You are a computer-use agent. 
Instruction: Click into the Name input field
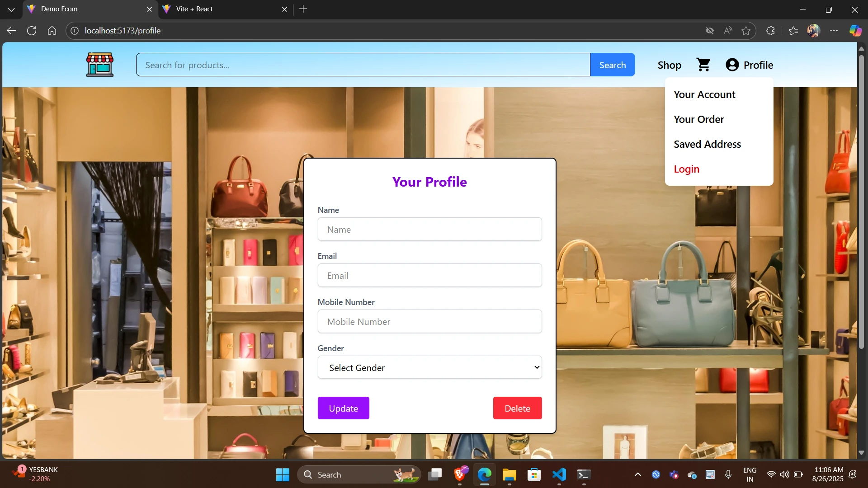point(429,229)
